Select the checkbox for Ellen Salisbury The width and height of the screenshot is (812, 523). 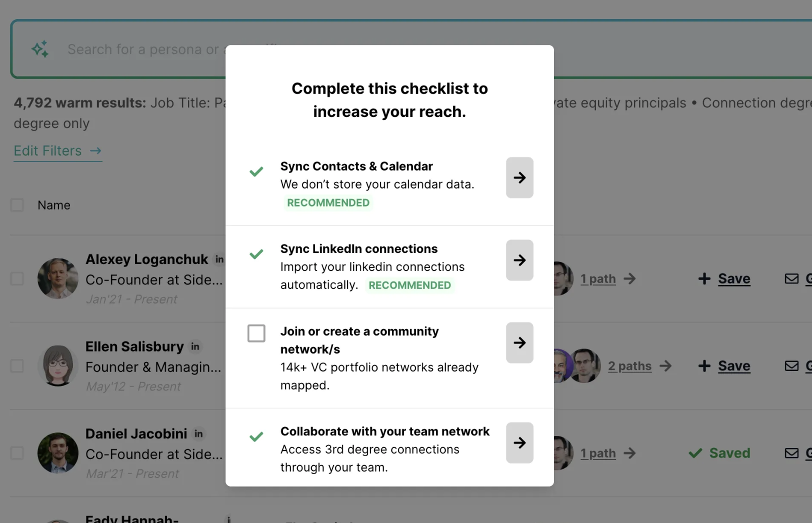point(17,366)
